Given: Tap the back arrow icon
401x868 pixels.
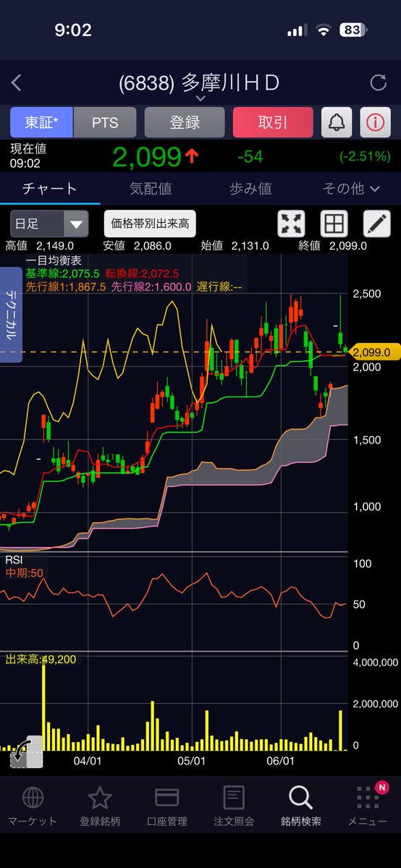Looking at the screenshot, I should pyautogui.click(x=17, y=83).
